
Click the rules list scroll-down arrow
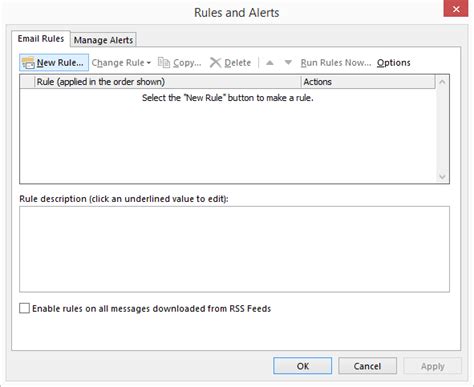click(x=442, y=177)
